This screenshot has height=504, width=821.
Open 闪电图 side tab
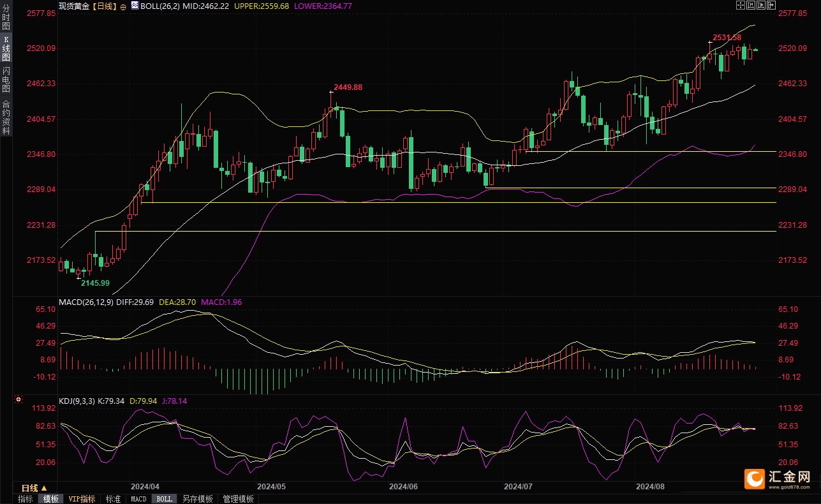6,80
